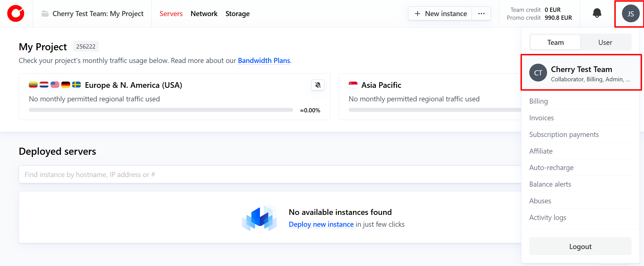
Task: Open the three-dots more options menu
Action: (481, 14)
